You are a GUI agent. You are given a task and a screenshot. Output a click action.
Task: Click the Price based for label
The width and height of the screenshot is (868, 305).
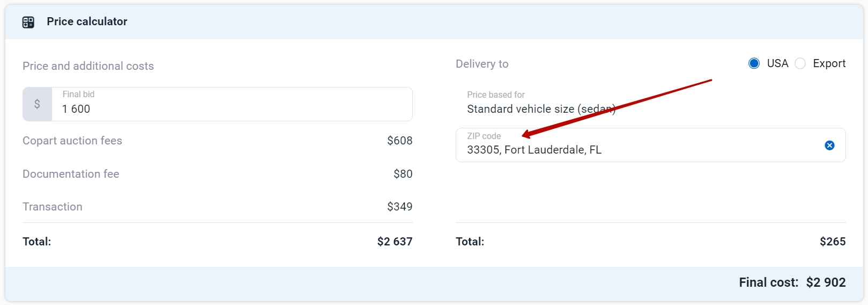tap(496, 95)
